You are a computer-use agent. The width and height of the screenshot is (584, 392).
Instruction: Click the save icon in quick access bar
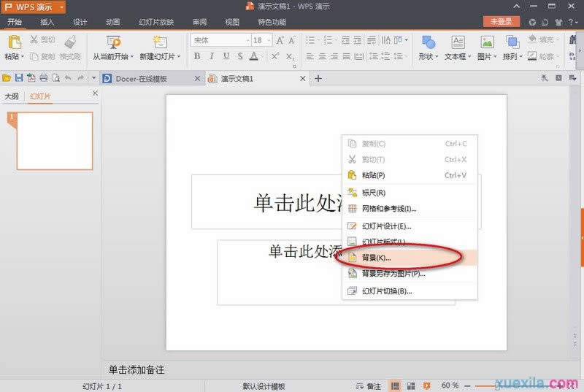click(x=19, y=78)
